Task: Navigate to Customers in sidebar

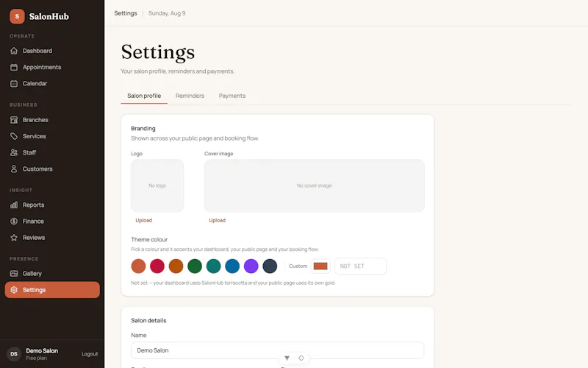Action: [52, 169]
